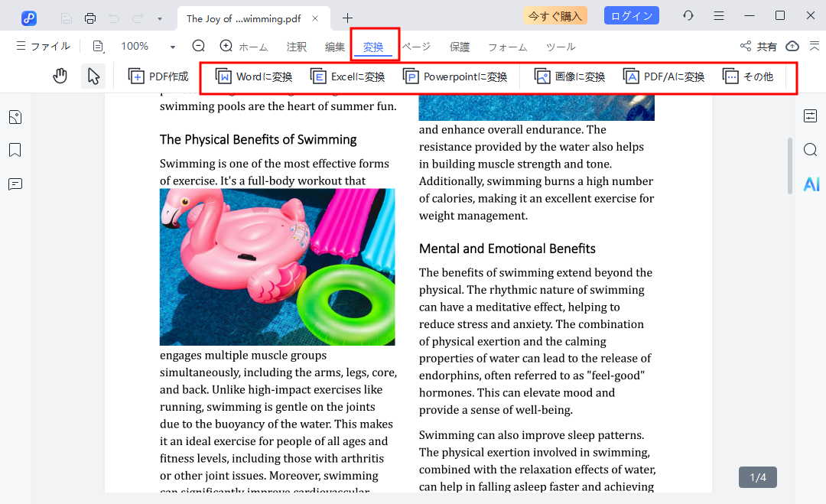Click the 今すぐ購入 button

click(555, 16)
